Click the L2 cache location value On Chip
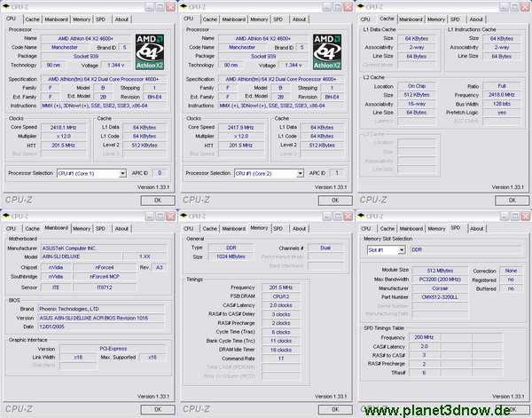 coord(417,86)
